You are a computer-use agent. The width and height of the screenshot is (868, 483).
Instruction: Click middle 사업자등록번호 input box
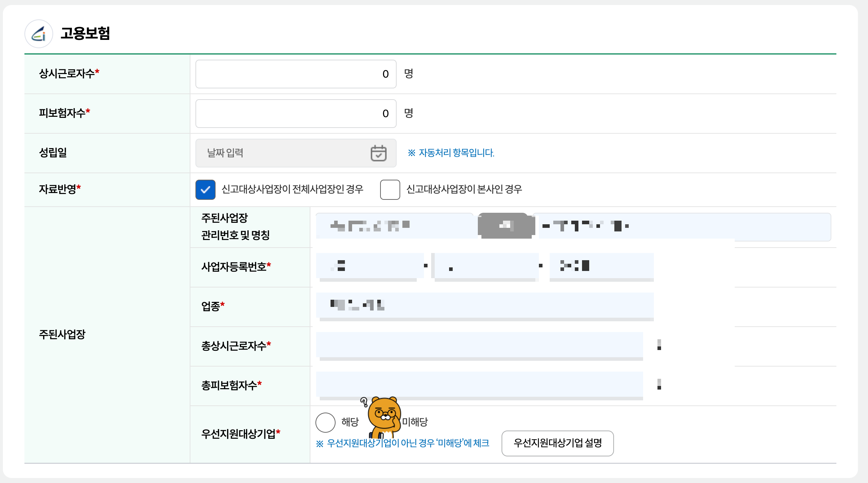click(x=487, y=266)
